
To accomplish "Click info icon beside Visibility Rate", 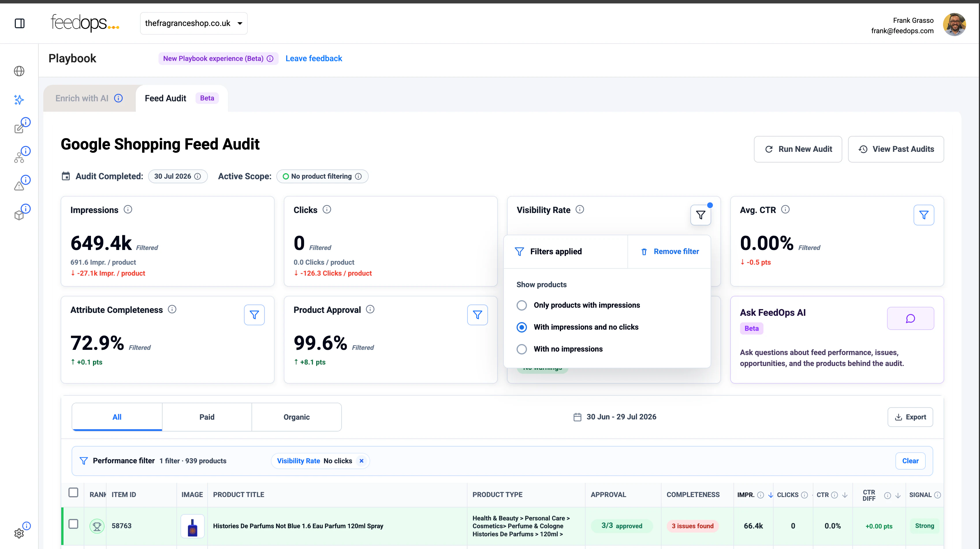I will pos(580,210).
